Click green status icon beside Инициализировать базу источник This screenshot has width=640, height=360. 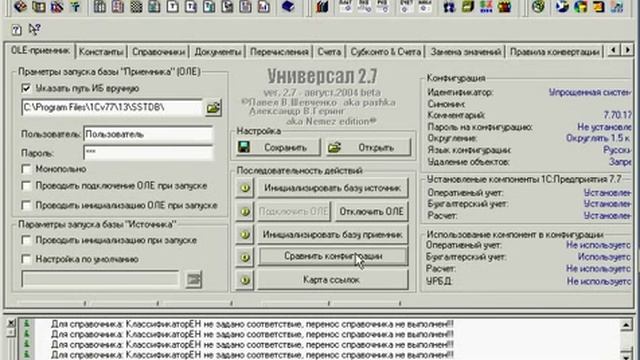coord(245,188)
